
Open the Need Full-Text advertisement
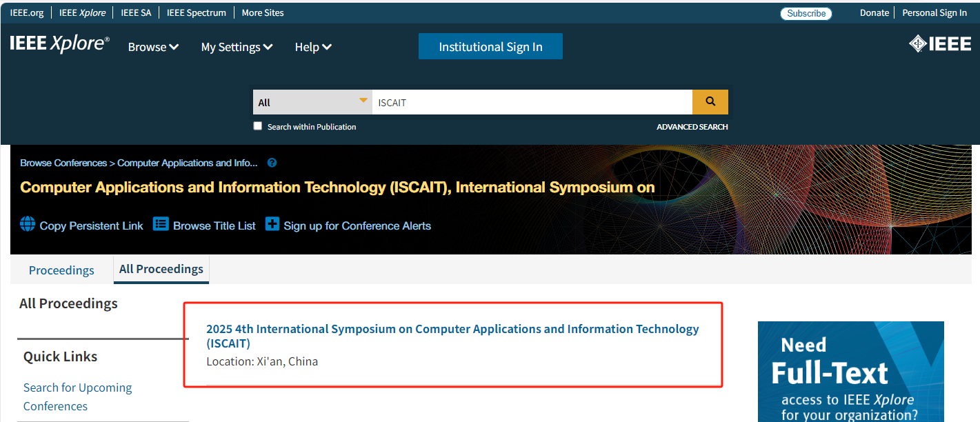(x=851, y=372)
